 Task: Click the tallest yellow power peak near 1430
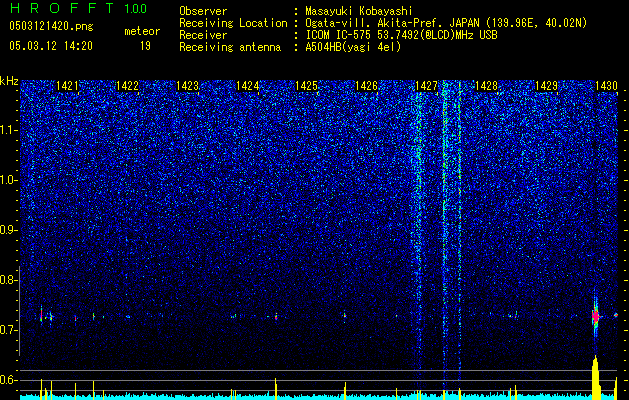click(596, 377)
